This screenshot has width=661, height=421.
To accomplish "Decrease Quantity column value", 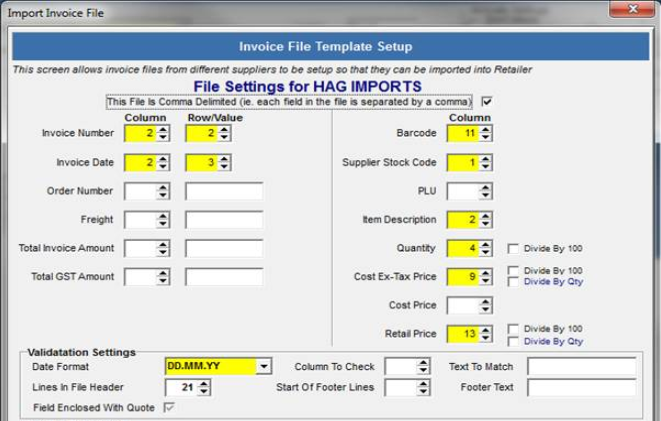I will pyautogui.click(x=486, y=252).
